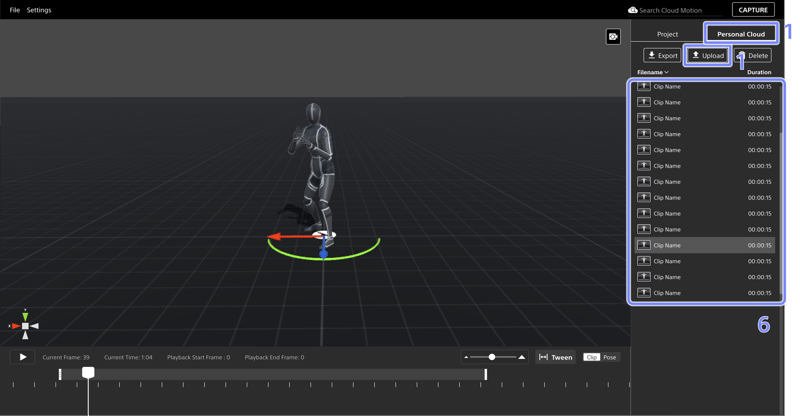Click the red X-axis arrow of view gizmo
Screen dimensions: 800x416
click(15, 326)
